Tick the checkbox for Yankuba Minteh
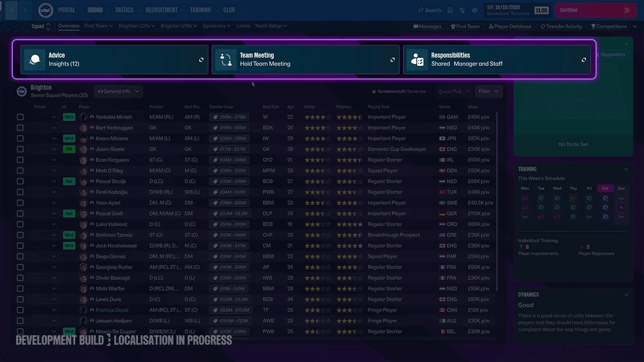This screenshot has height=362, width=644. 20,117
